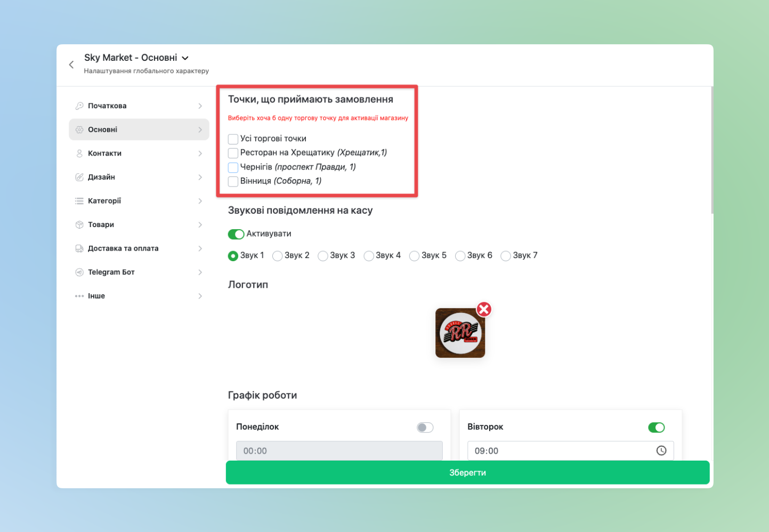Expand the Основні section chevron
The image size is (769, 532).
click(200, 130)
